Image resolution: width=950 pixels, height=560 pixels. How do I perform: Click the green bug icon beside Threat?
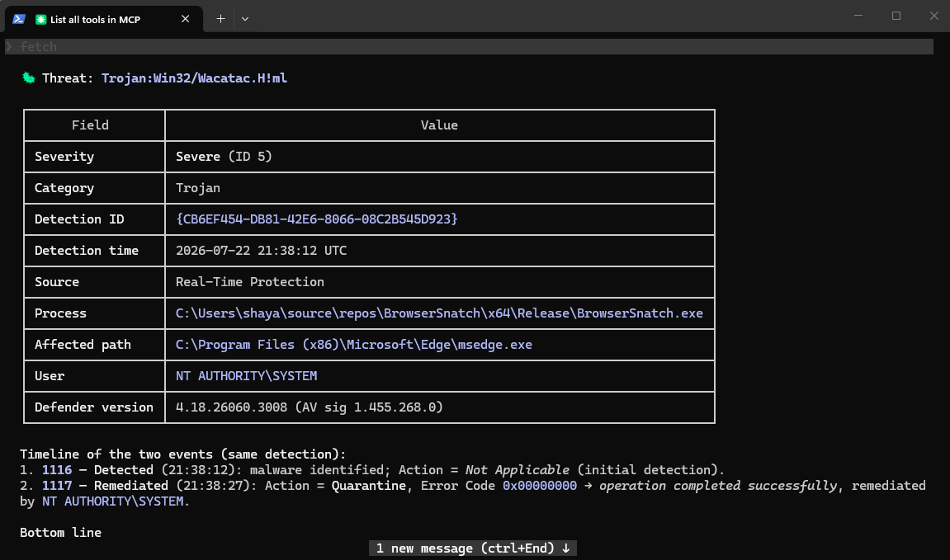tap(29, 78)
